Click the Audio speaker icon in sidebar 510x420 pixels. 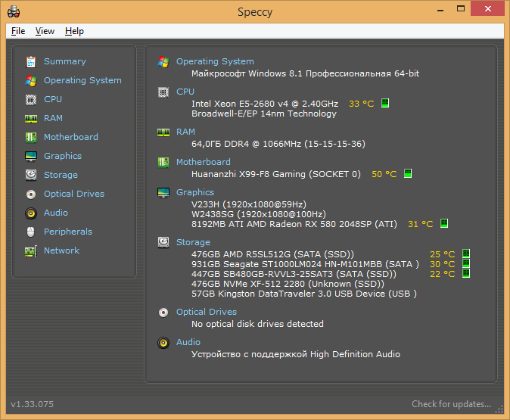point(31,213)
